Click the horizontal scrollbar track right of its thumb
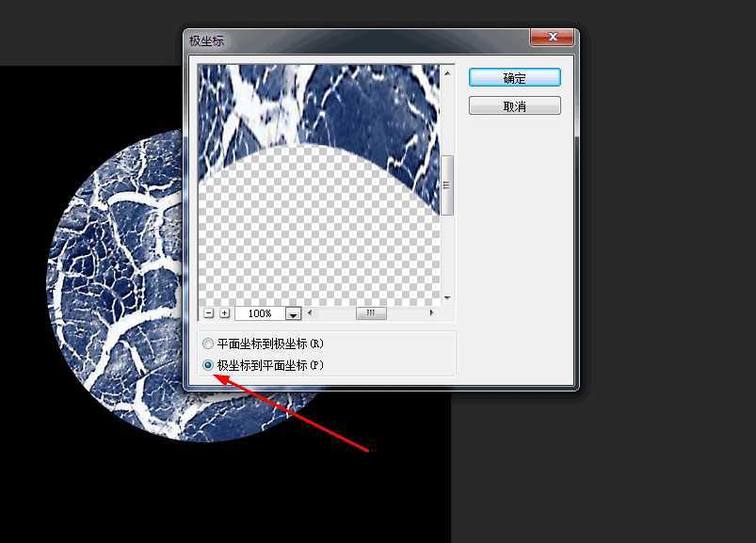 click(x=405, y=311)
